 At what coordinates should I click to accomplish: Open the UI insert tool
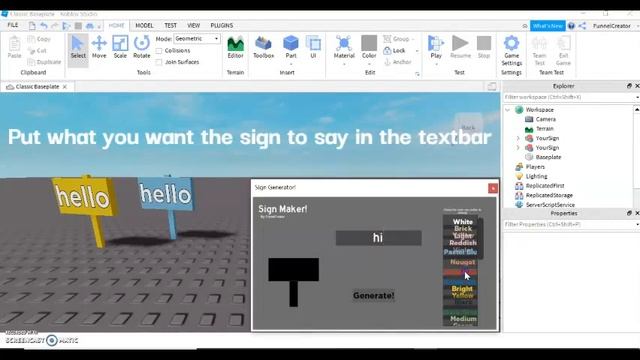(313, 48)
